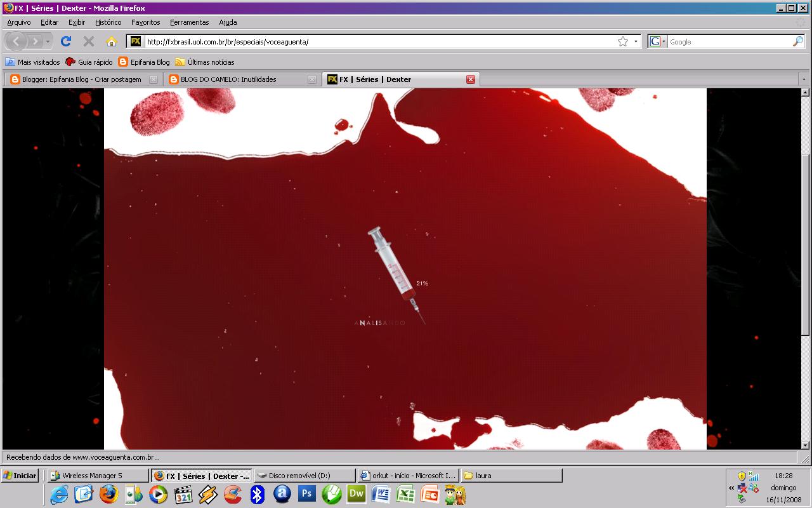Bookmark this page with the star icon
This screenshot has width=812, height=508.
[x=623, y=41]
